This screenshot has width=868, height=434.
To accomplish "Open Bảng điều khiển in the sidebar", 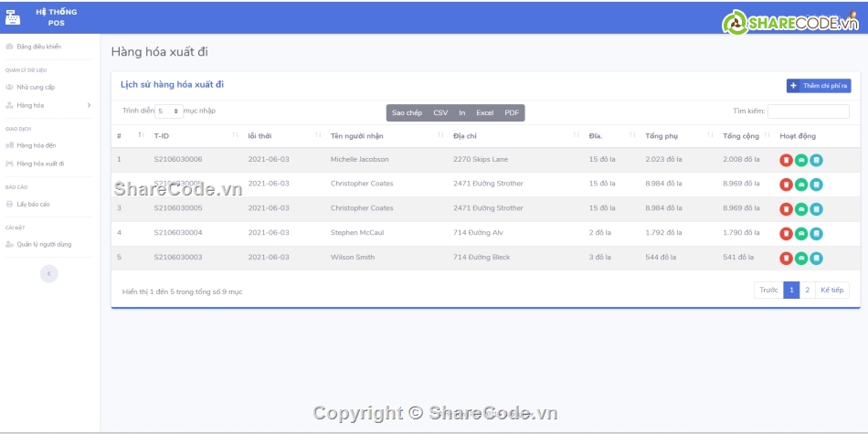I will click(38, 47).
